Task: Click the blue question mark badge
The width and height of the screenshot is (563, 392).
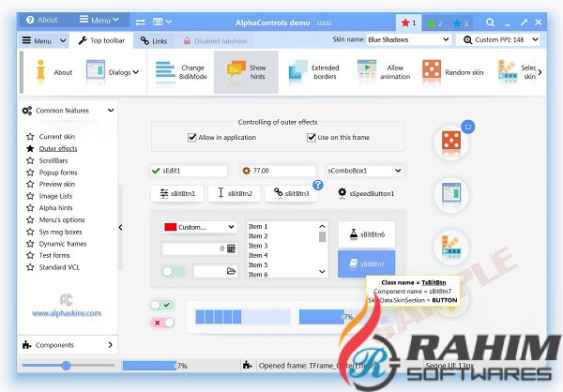Action: pyautogui.click(x=318, y=185)
